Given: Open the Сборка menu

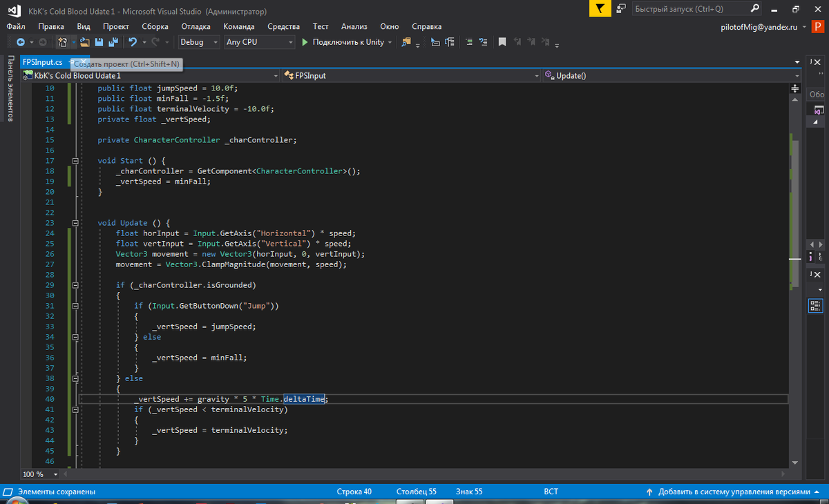Looking at the screenshot, I should point(155,26).
